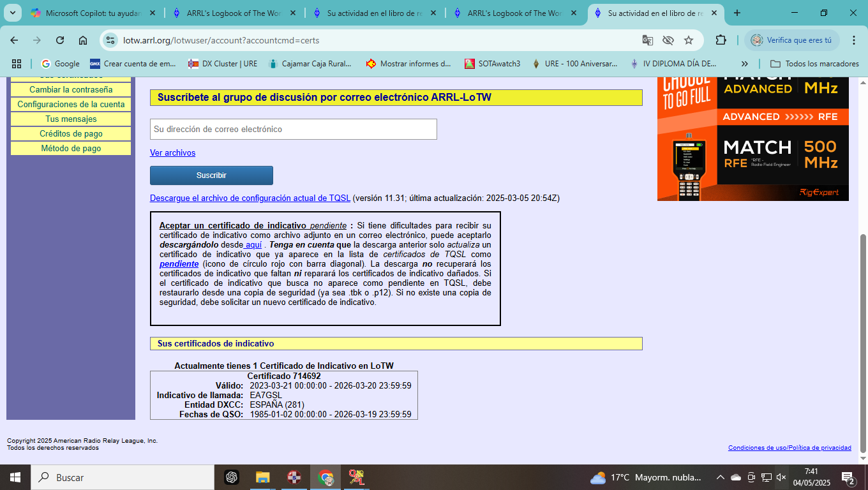The height and width of the screenshot is (490, 868).
Task: Open the DX Cluster | URE bookmark
Action: click(223, 63)
